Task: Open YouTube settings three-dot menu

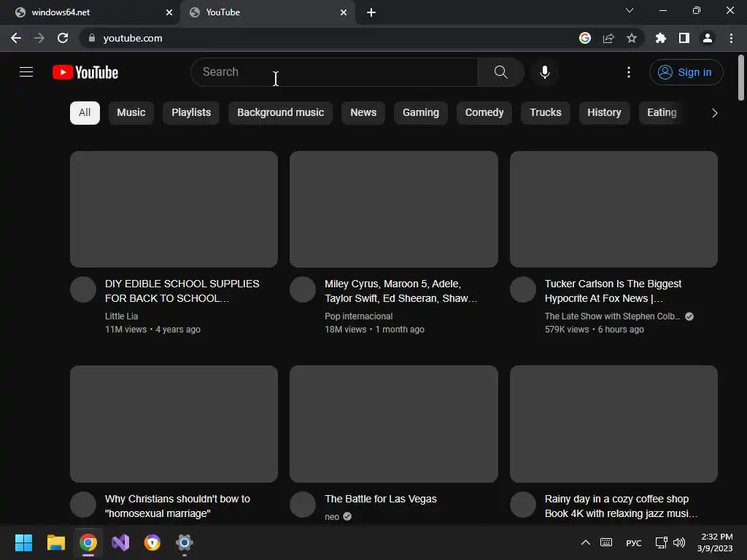Action: 628,72
